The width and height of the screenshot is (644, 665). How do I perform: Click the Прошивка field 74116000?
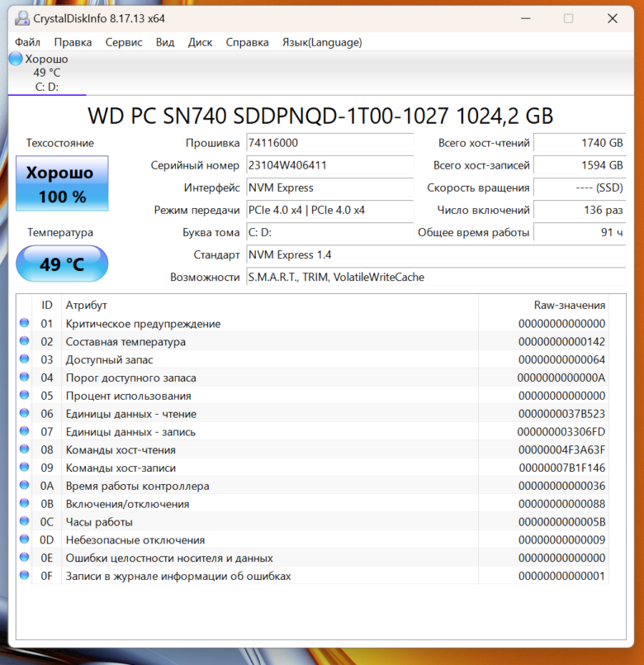point(329,143)
